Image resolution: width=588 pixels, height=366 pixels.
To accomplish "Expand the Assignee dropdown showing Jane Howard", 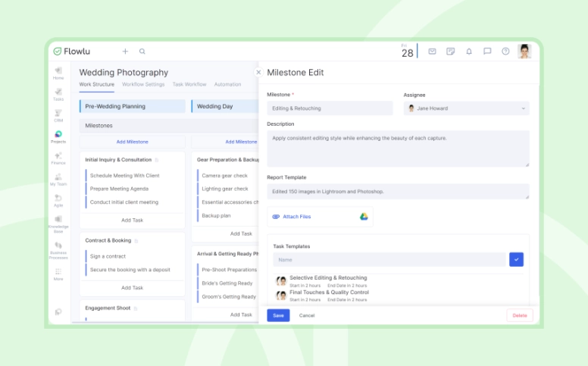I will [x=466, y=108].
